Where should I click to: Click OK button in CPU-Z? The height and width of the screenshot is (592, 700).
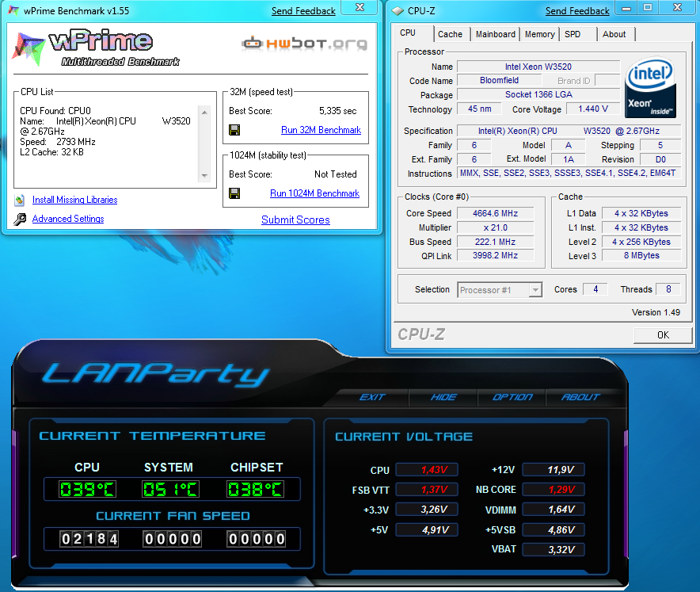pyautogui.click(x=663, y=335)
